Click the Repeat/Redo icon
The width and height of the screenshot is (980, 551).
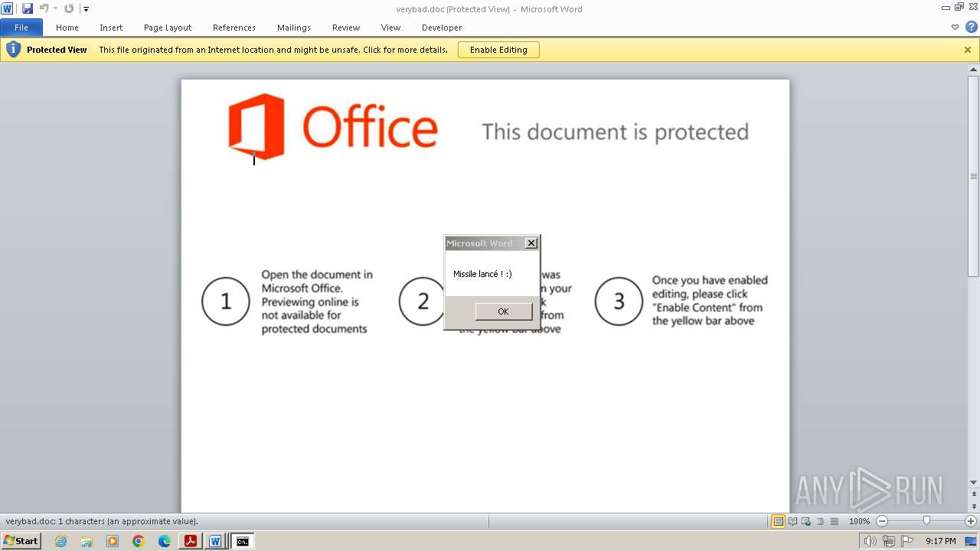(69, 8)
